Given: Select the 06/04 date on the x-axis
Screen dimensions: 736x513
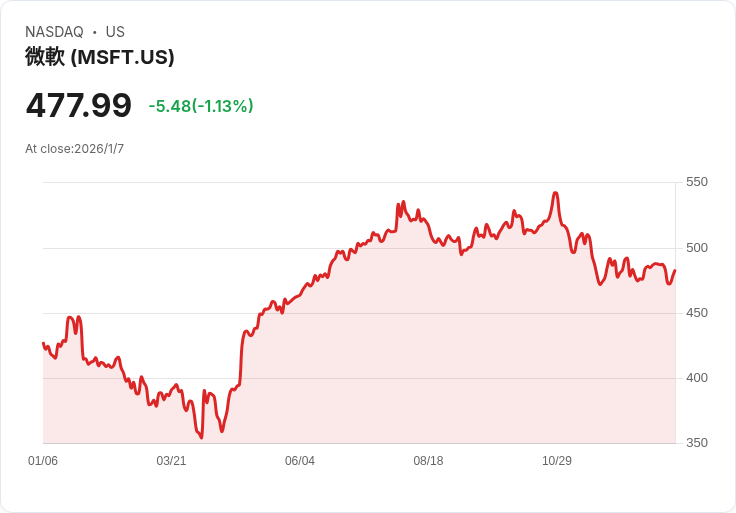Looking at the screenshot, I should pyautogui.click(x=300, y=461).
